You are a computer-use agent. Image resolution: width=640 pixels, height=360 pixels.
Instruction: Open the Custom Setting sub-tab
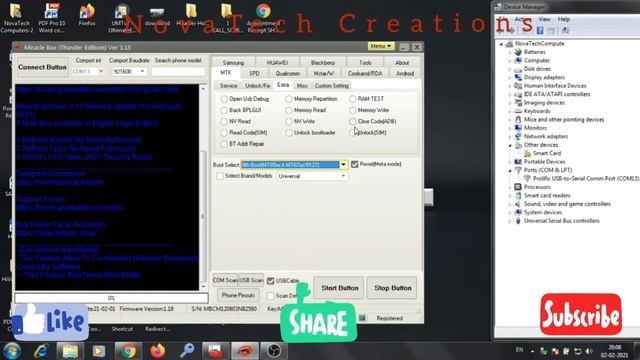click(331, 86)
